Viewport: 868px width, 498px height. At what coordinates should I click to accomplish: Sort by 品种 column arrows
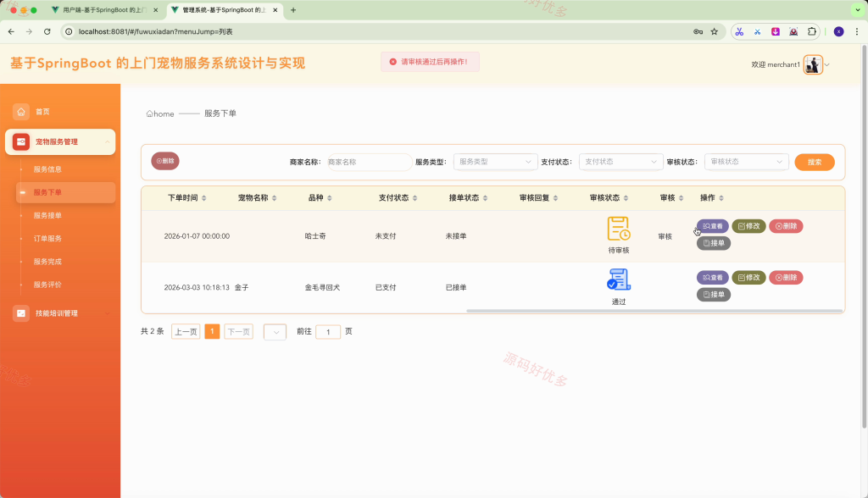(330, 198)
